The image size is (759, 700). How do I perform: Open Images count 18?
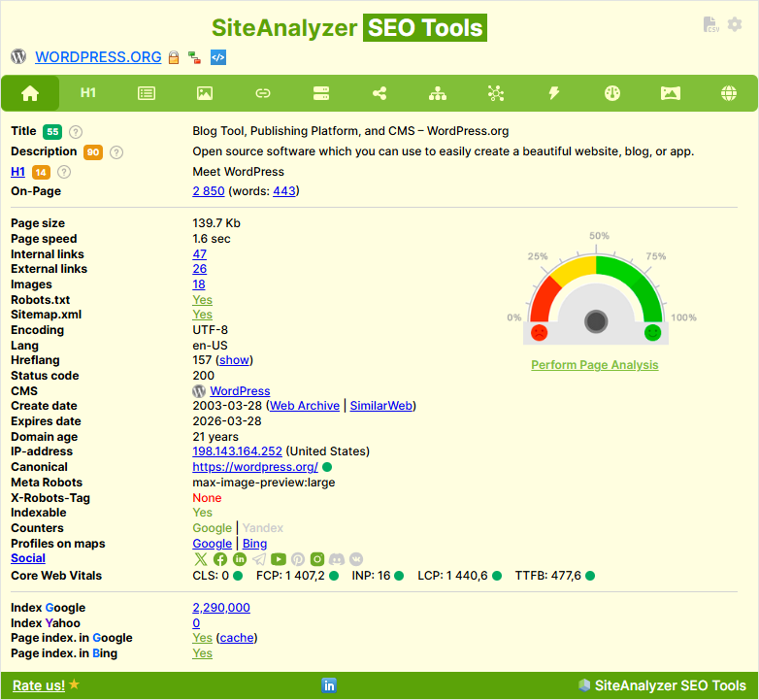click(199, 284)
